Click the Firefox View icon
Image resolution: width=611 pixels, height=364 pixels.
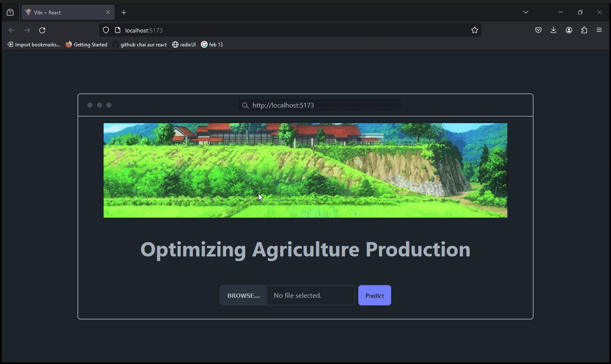coord(10,13)
